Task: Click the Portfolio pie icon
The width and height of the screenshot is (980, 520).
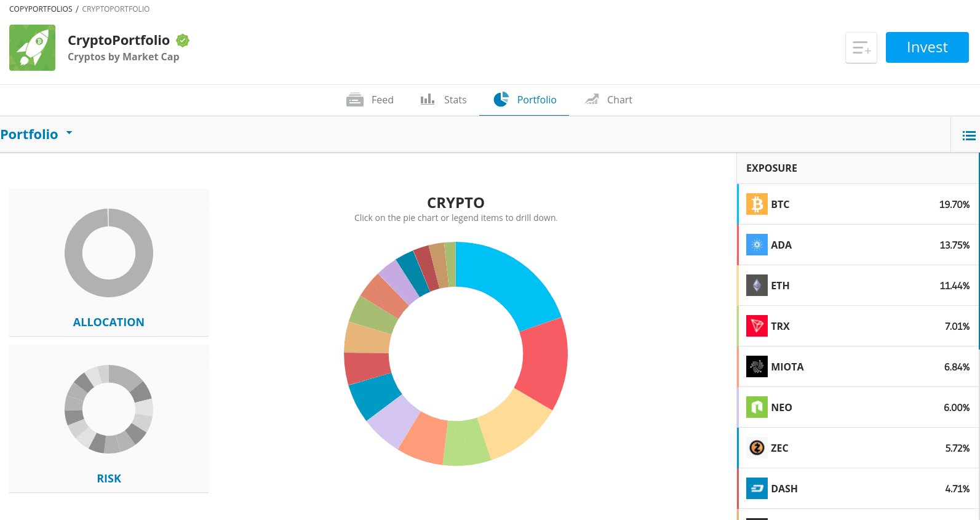Action: (x=501, y=99)
